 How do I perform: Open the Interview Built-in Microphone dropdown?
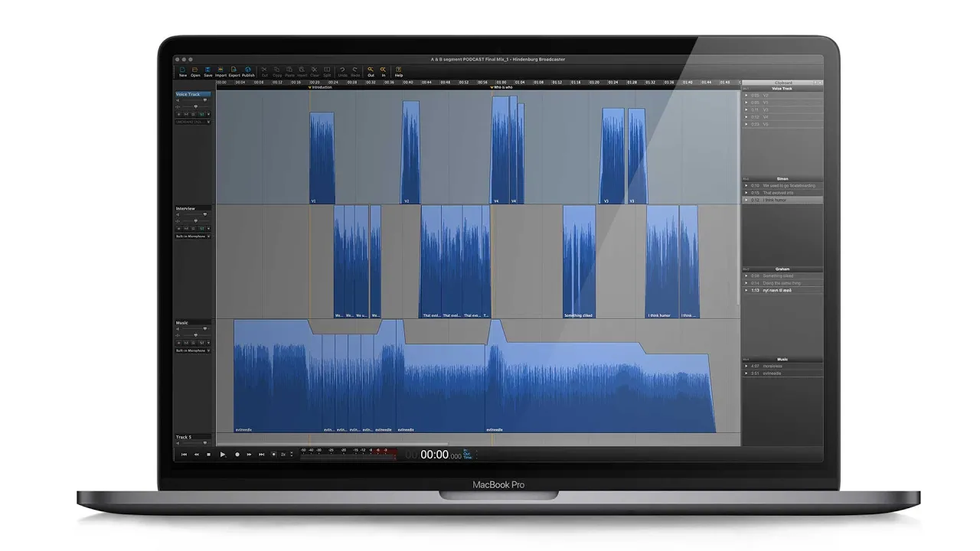click(193, 236)
